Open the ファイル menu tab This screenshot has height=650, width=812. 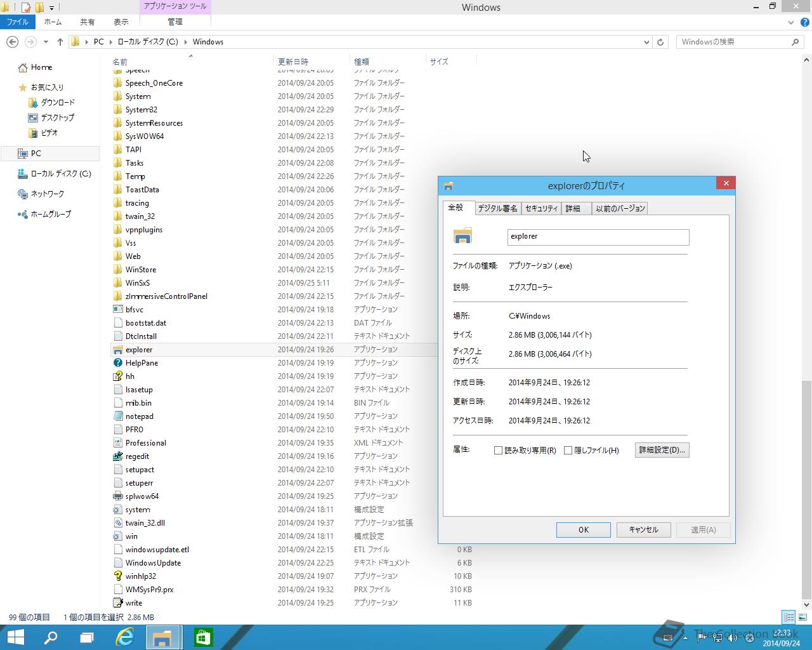(x=18, y=22)
